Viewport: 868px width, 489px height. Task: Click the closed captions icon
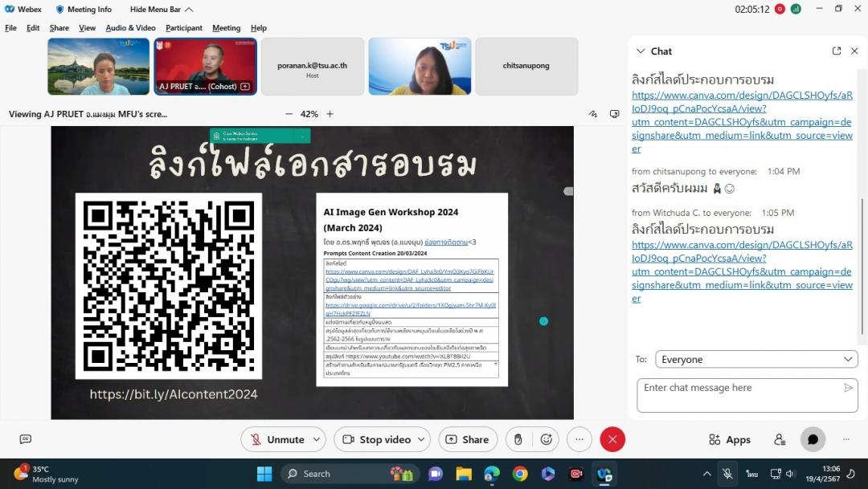coord(25,439)
